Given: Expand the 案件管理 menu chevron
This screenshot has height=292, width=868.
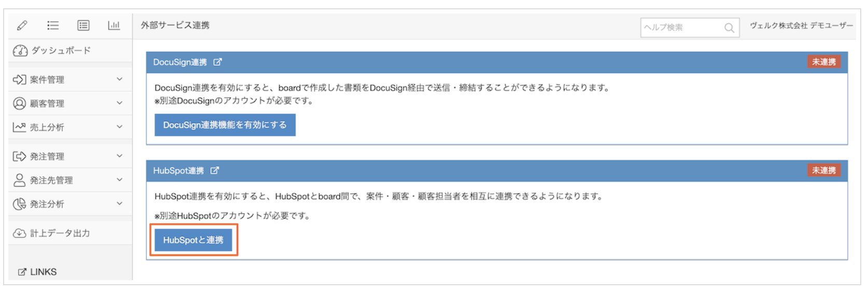Looking at the screenshot, I should (119, 79).
